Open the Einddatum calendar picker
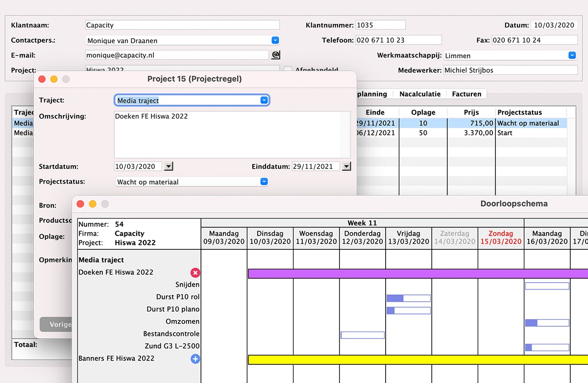The height and width of the screenshot is (383, 588). coord(346,167)
